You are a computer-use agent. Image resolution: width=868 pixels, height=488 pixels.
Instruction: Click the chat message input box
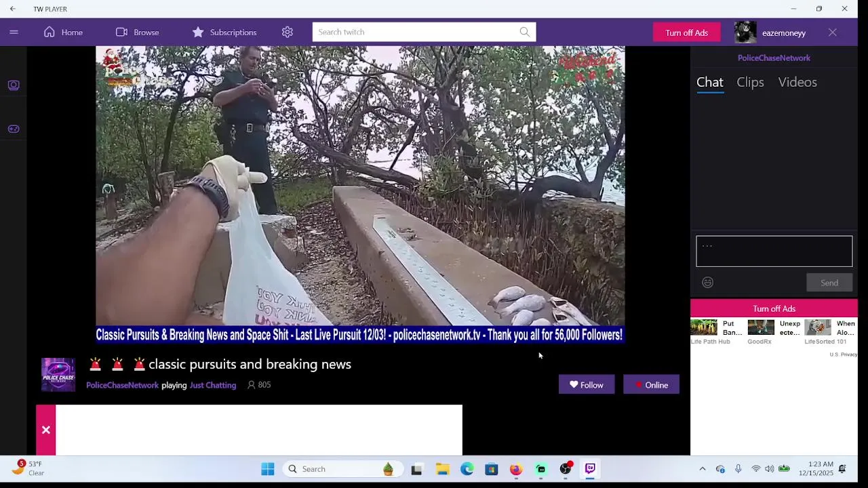[774, 251]
